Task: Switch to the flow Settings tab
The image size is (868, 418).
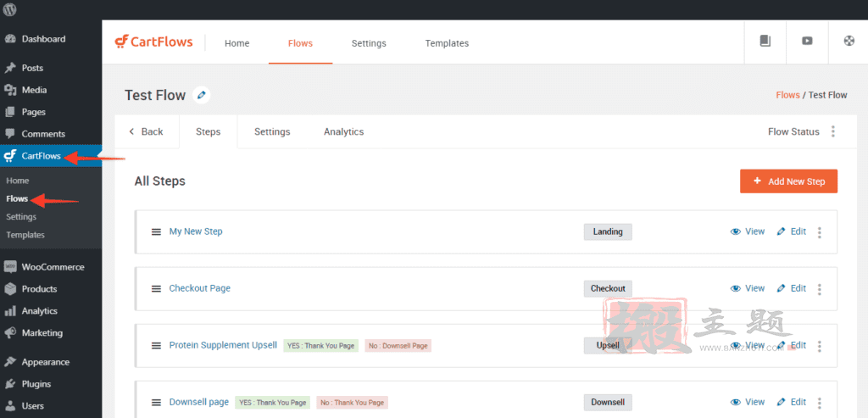Action: 272,131
